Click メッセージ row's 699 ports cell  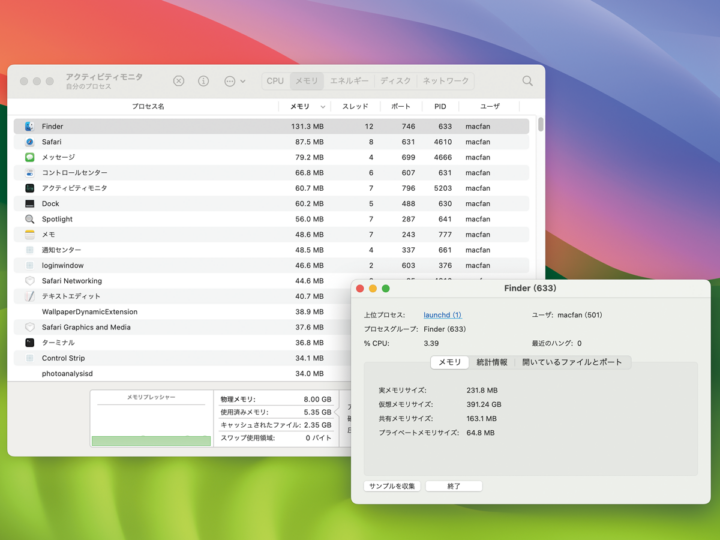(x=408, y=157)
